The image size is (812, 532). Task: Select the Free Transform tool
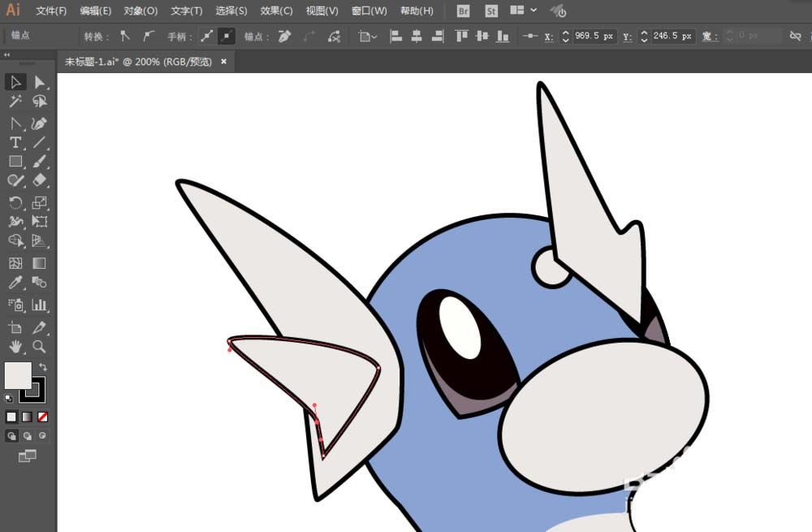tap(39, 222)
